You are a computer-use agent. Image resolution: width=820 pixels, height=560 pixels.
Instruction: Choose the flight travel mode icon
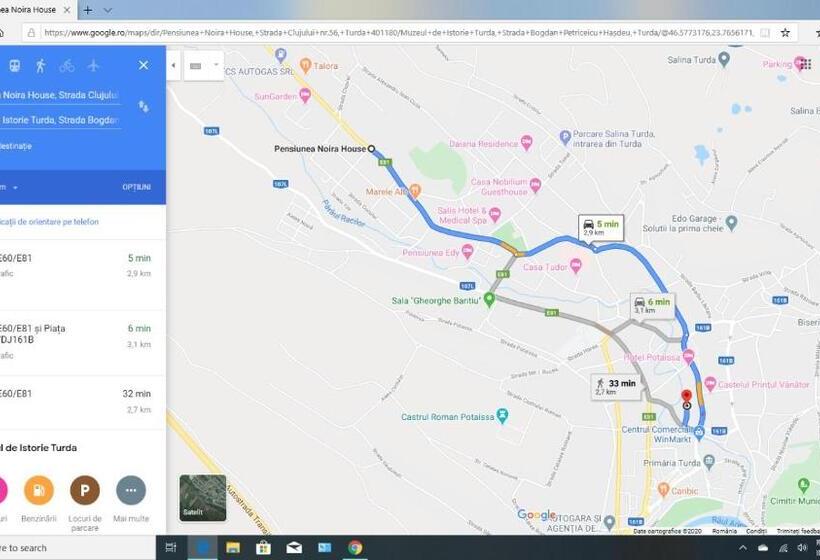pyautogui.click(x=94, y=66)
